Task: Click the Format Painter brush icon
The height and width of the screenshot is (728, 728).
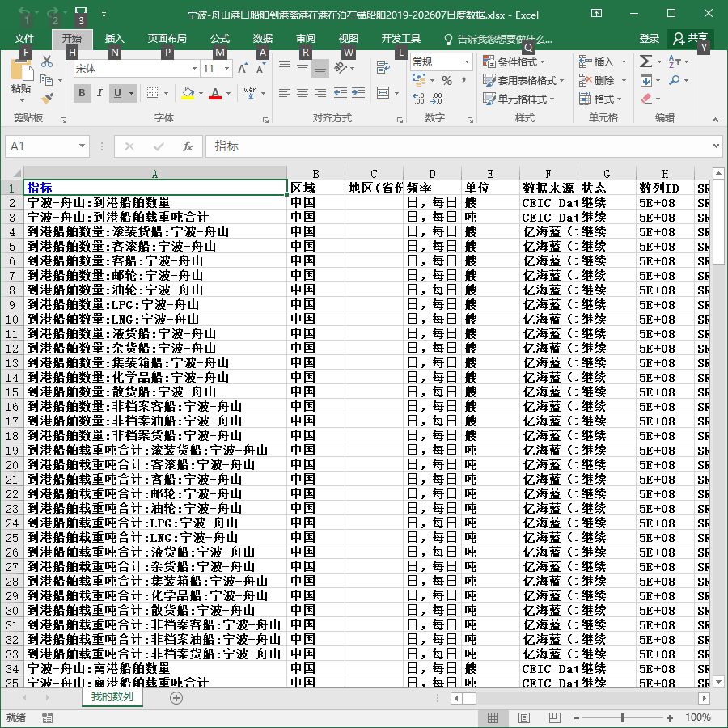Action: pos(47,99)
